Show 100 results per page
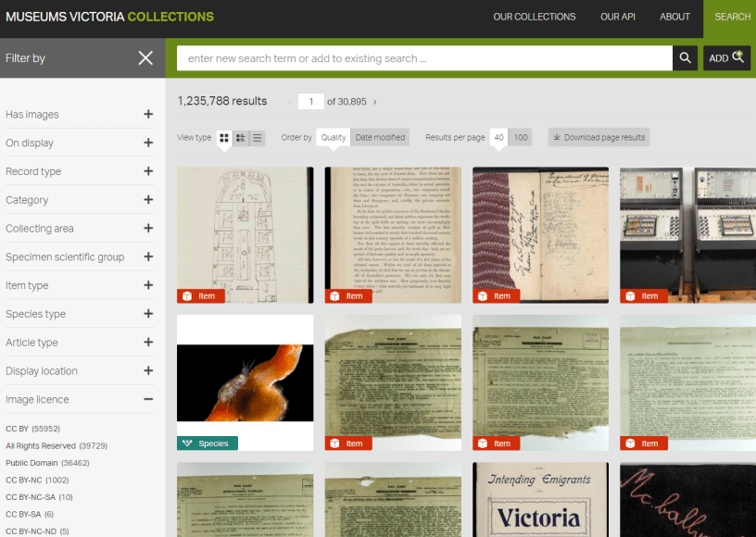Screen dimensions: 756x537 (x=521, y=138)
